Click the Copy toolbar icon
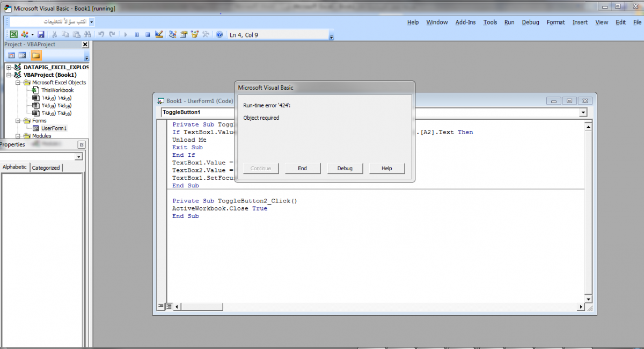 65,34
